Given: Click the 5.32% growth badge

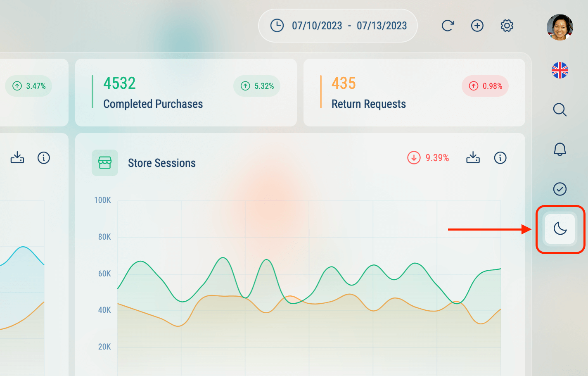Looking at the screenshot, I should (257, 86).
